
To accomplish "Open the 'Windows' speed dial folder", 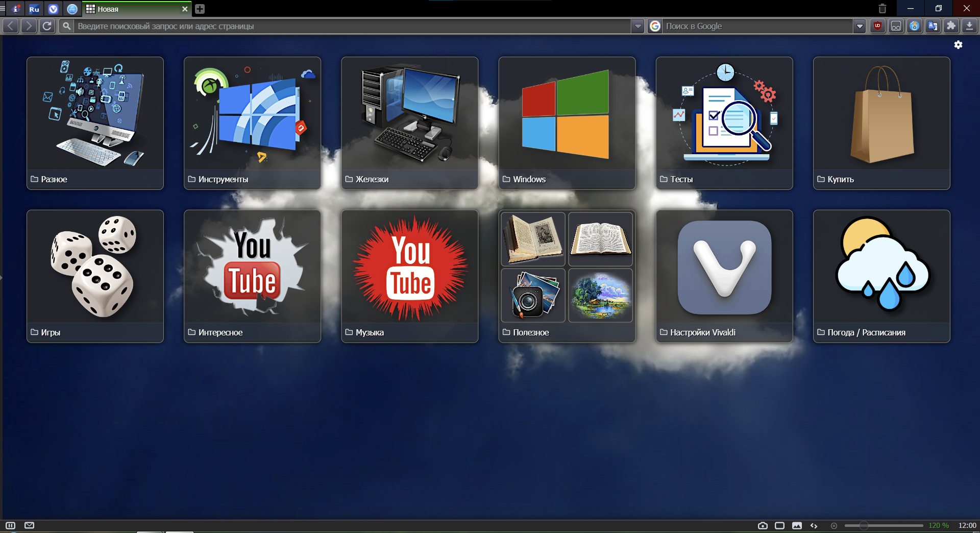I will (567, 123).
